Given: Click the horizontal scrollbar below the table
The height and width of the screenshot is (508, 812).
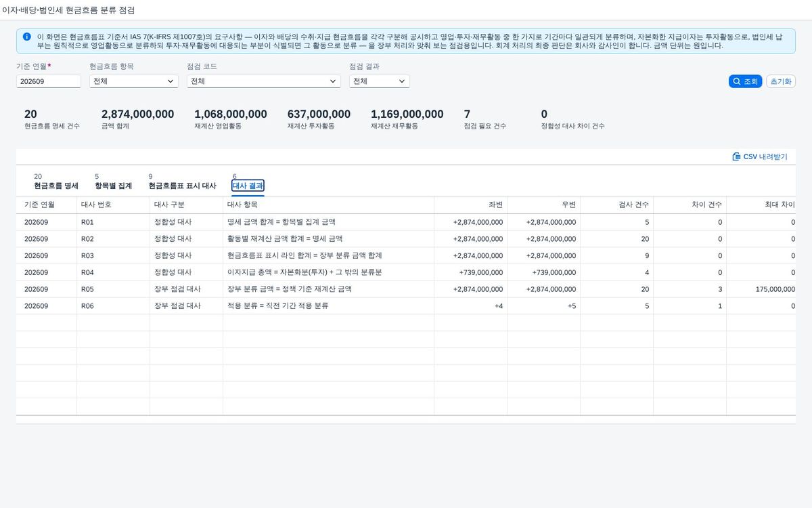Looking at the screenshot, I should [406, 420].
